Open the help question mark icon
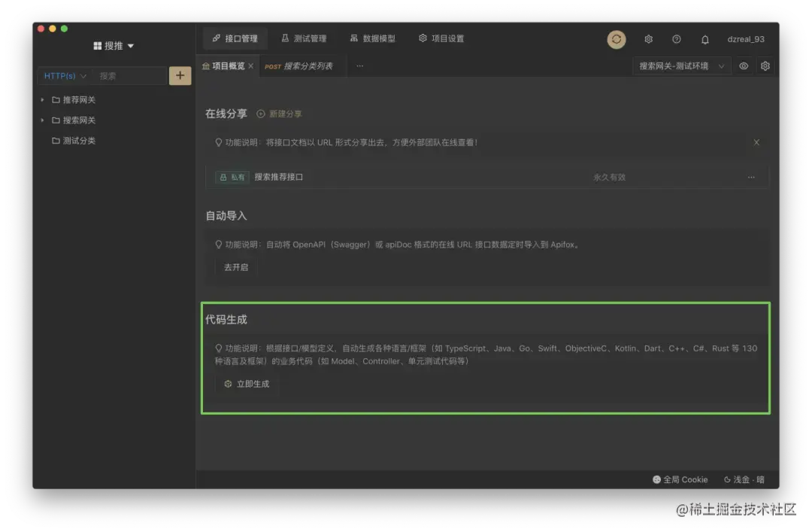The height and width of the screenshot is (532, 812). pos(677,39)
